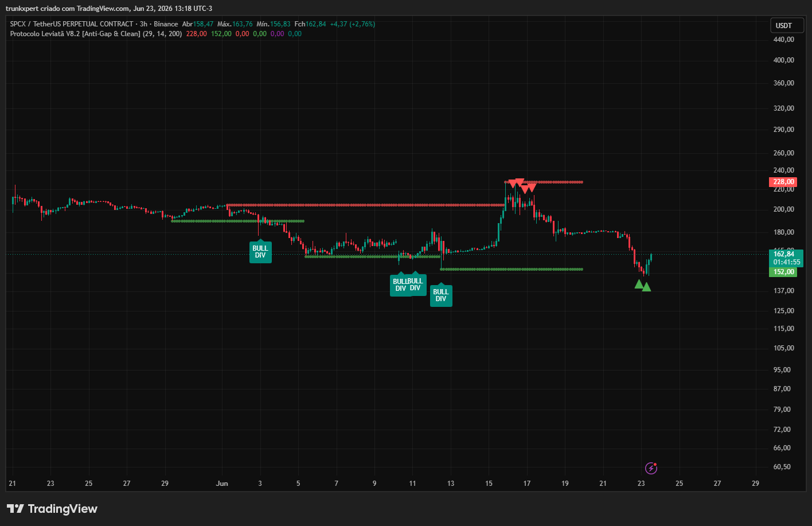Click the 200,00 price axis label
Screen dimensions: 812x526
click(783, 209)
